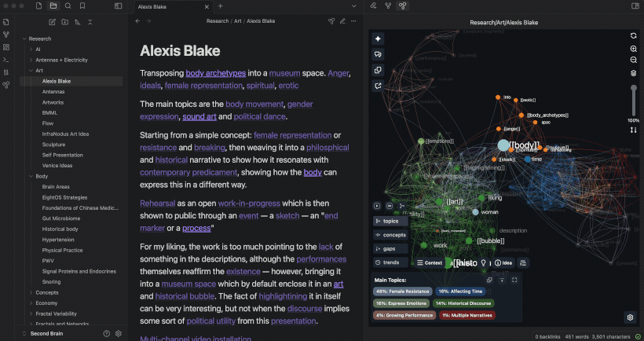
Task: Open vault settings gear in sidebar footer
Action: tap(119, 334)
